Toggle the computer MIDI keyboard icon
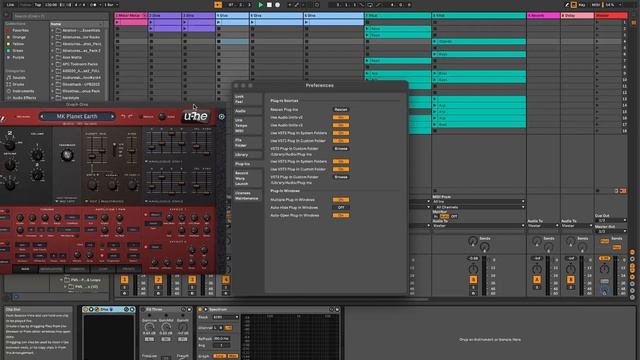Viewport: 640px width, 360px height. [574, 5]
